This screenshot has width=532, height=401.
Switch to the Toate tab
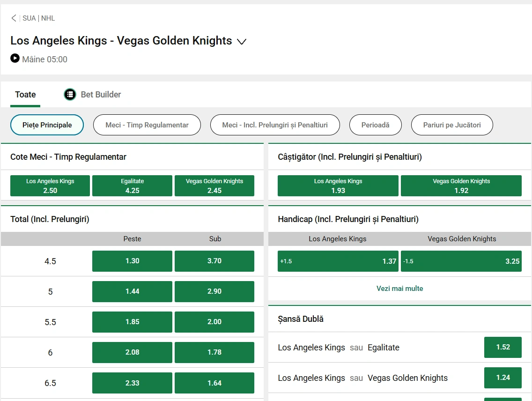[x=25, y=94]
